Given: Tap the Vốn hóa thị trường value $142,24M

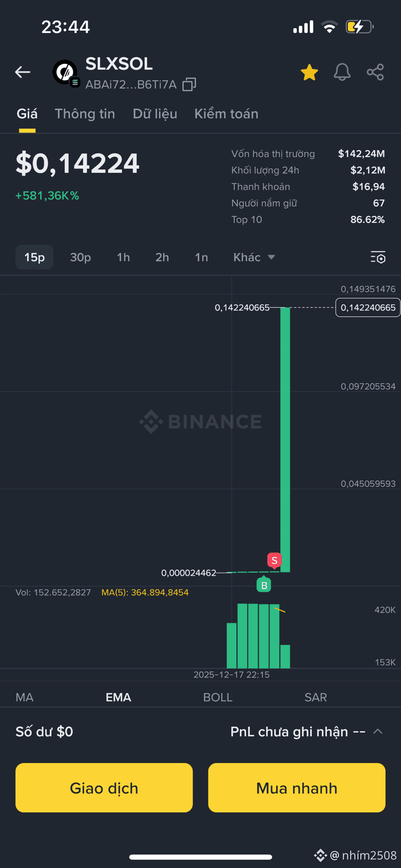Looking at the screenshot, I should pyautogui.click(x=361, y=154).
